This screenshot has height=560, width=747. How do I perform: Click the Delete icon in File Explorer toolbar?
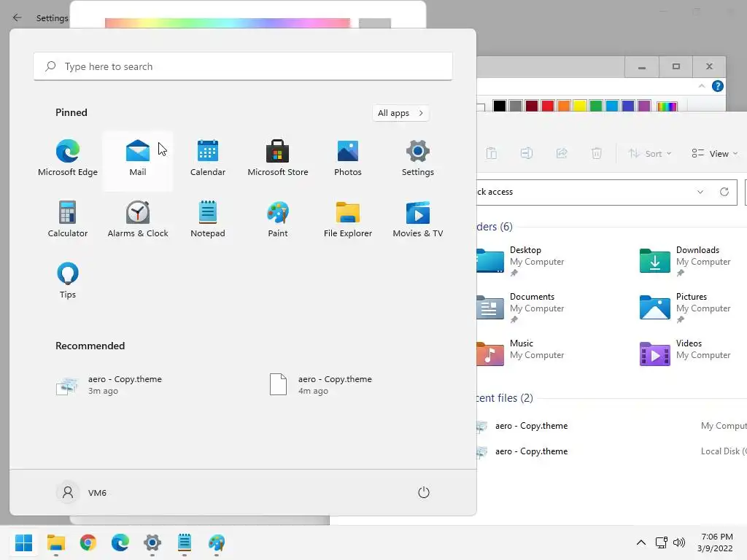coord(597,153)
